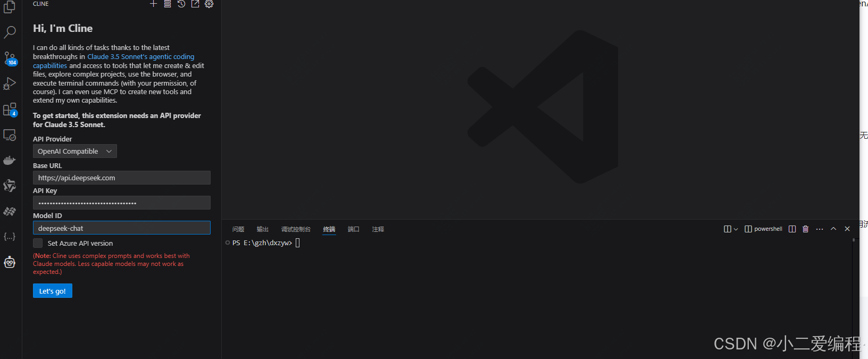Switch to the 调试控制台 panel tab
The height and width of the screenshot is (359, 868).
[x=296, y=229]
